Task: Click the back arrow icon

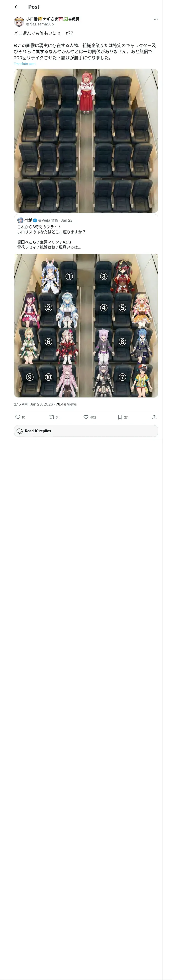Action: click(x=17, y=7)
